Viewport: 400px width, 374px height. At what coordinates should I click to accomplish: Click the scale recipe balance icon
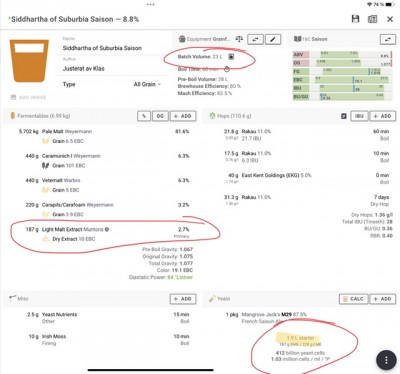point(239,39)
